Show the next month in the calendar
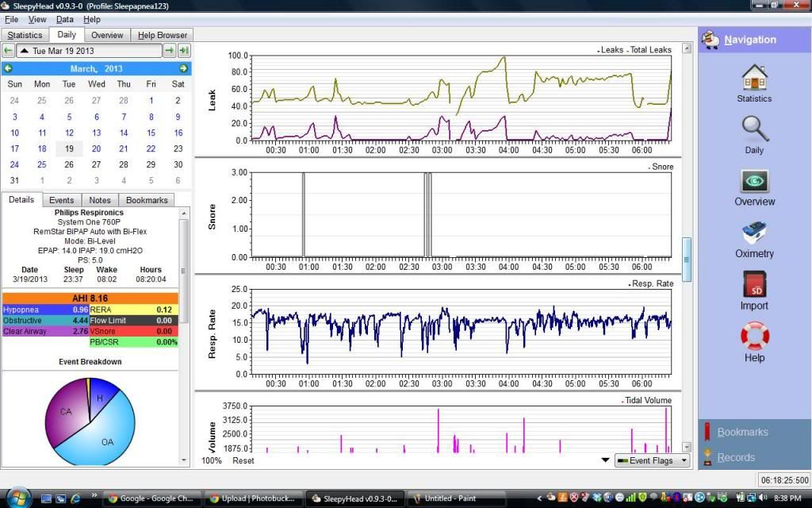 coord(183,68)
